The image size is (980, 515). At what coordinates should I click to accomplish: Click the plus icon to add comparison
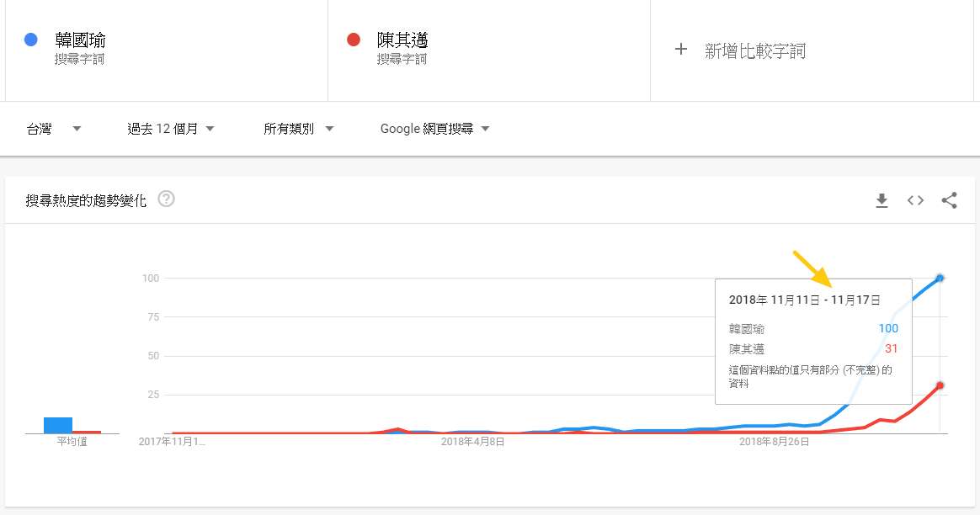click(x=681, y=50)
